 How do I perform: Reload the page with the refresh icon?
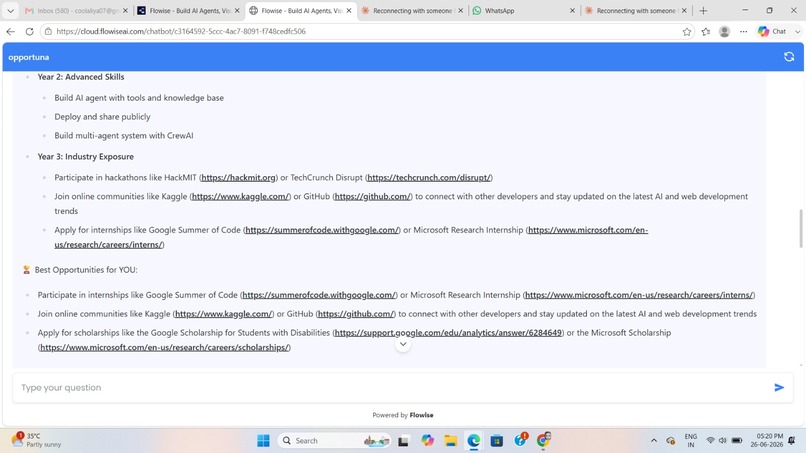click(x=29, y=31)
